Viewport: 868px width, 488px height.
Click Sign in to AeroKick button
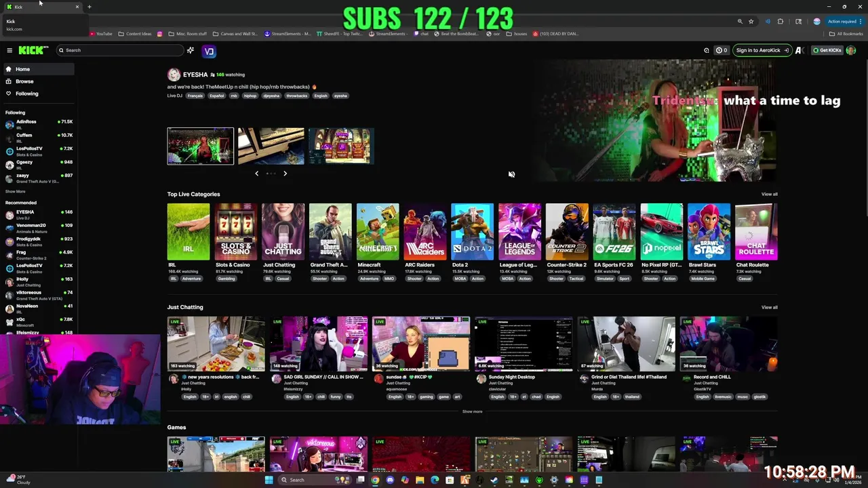click(x=762, y=50)
